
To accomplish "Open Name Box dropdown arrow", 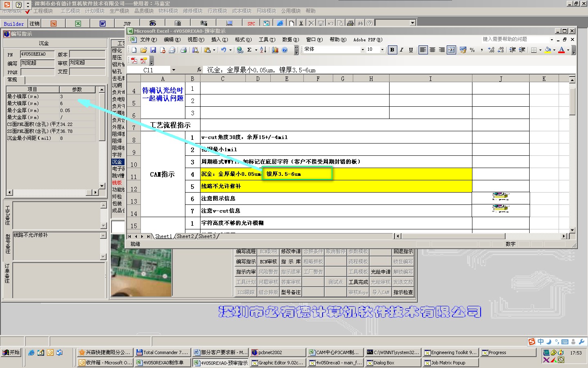I will tap(174, 70).
